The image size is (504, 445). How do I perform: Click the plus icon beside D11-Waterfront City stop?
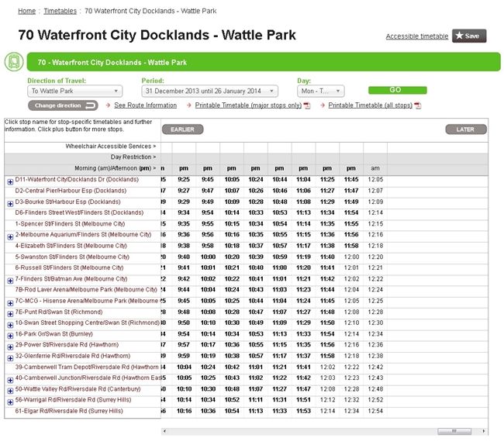coord(10,180)
